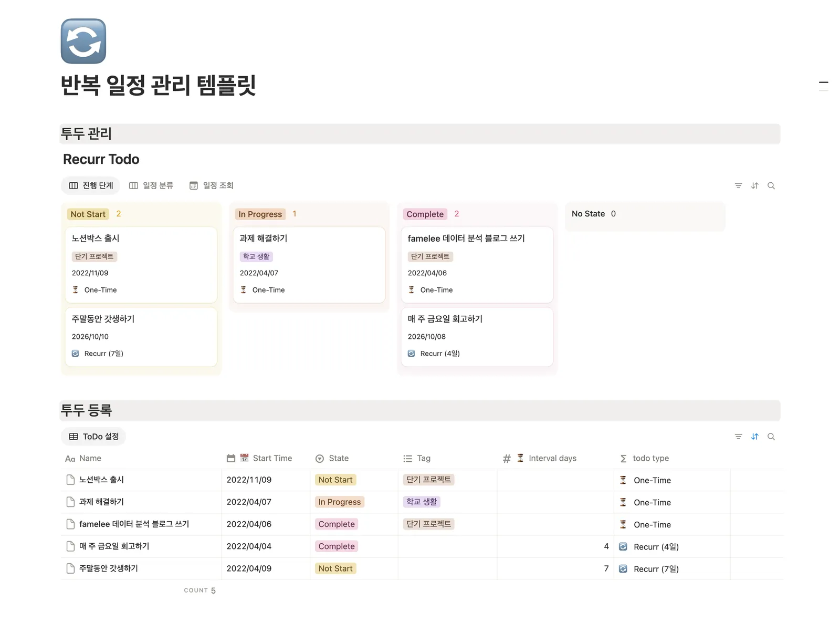
Task: Click the 학교 생활 tag in table
Action: click(x=422, y=502)
